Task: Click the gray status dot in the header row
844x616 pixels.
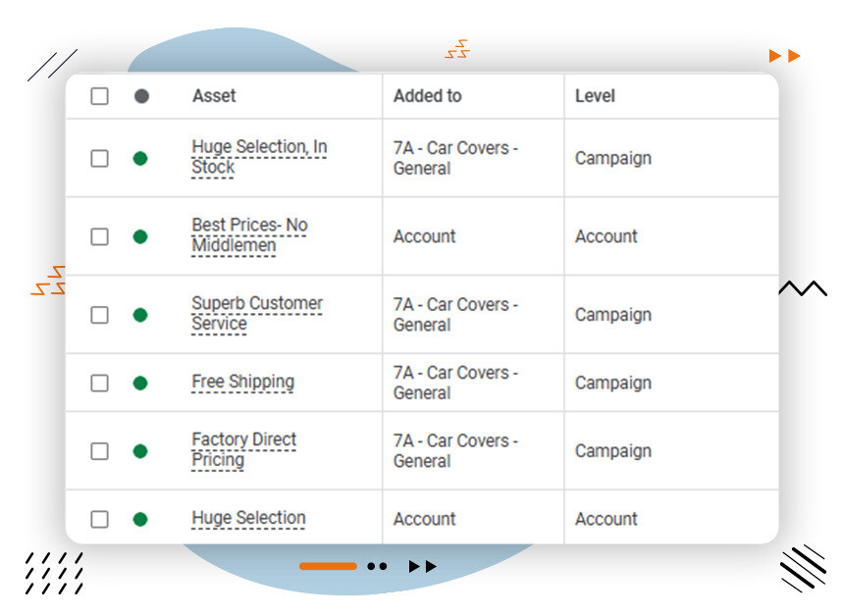Action: point(140,96)
